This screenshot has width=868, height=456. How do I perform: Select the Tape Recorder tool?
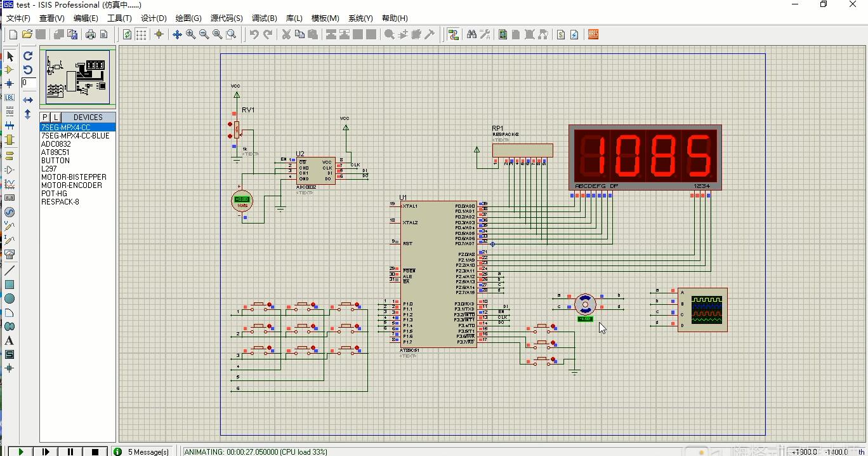[10, 198]
